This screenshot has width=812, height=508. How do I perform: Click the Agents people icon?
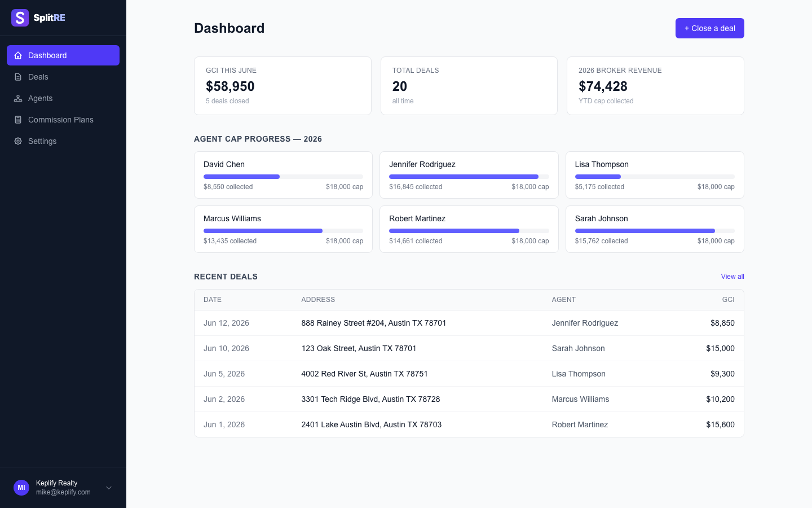point(18,98)
